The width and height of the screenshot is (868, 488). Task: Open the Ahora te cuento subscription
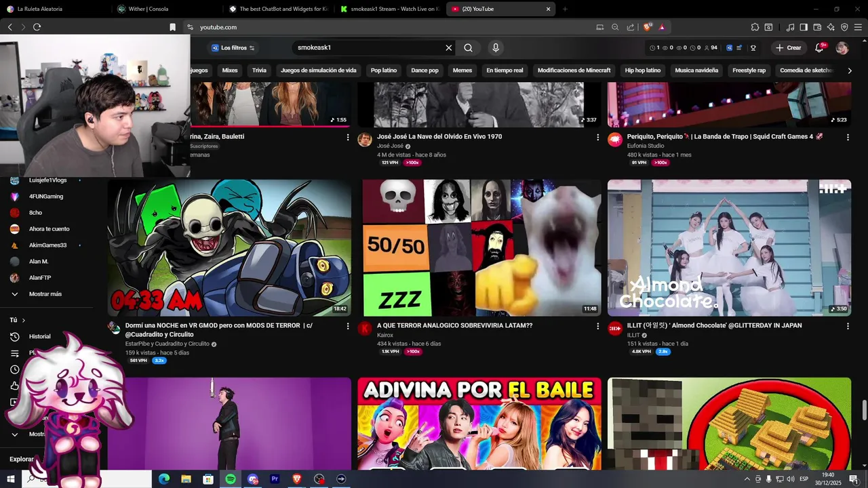tap(49, 229)
